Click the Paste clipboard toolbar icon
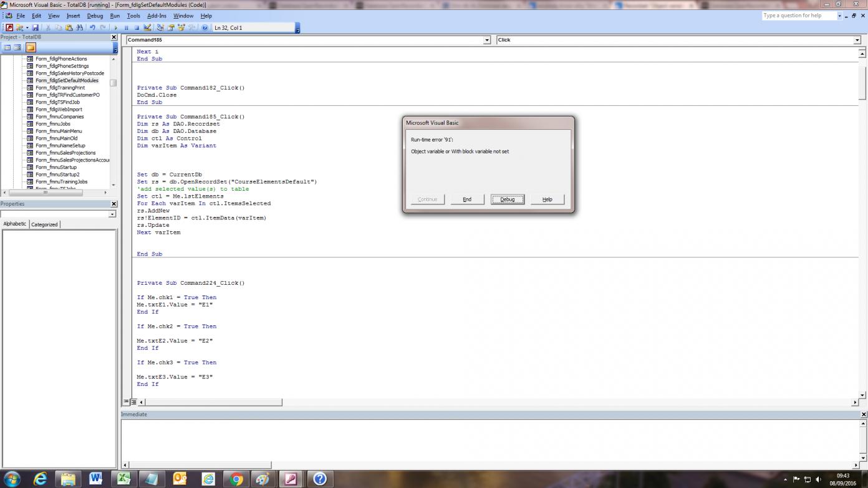 (69, 27)
